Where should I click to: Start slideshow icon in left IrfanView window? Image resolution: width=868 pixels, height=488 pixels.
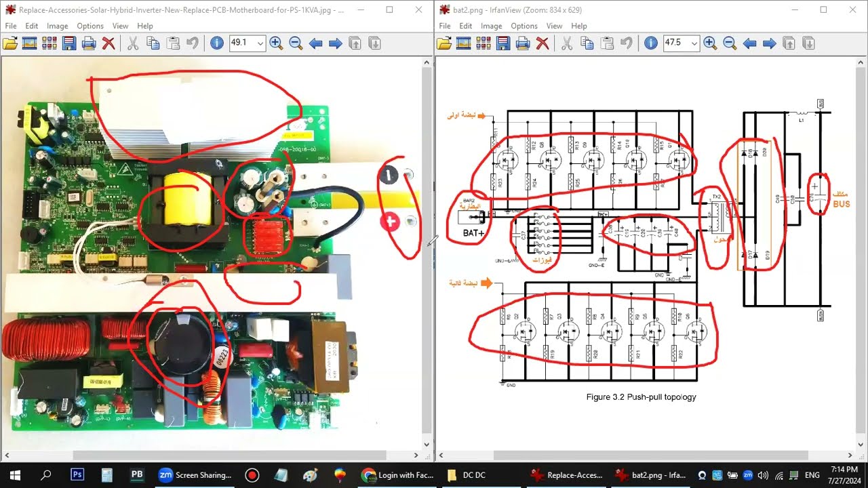30,43
